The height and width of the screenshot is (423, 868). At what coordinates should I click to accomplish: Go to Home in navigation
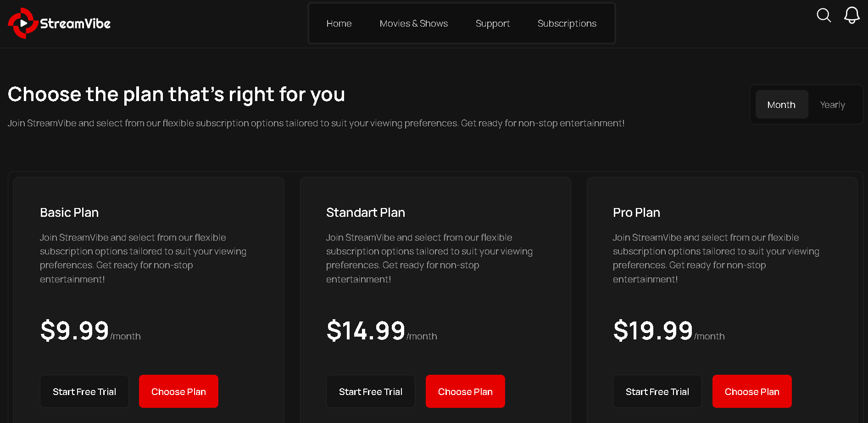(339, 23)
